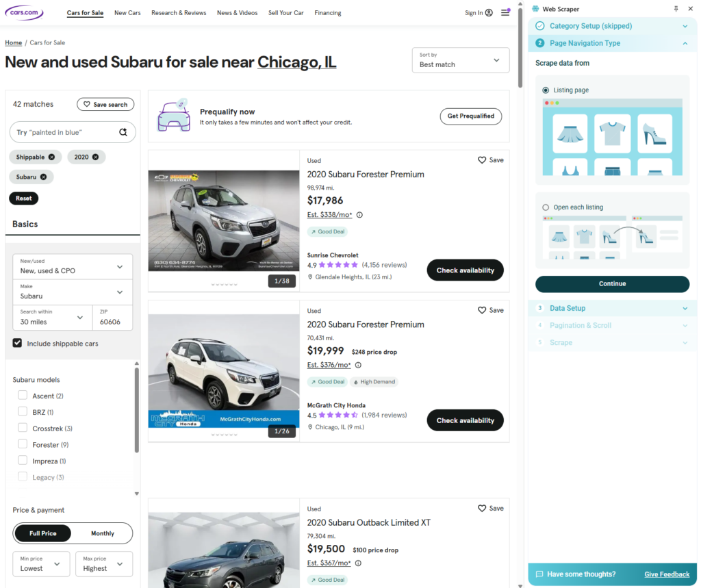Click Continue in Web Scraper panel
701x588 pixels.
pos(612,283)
